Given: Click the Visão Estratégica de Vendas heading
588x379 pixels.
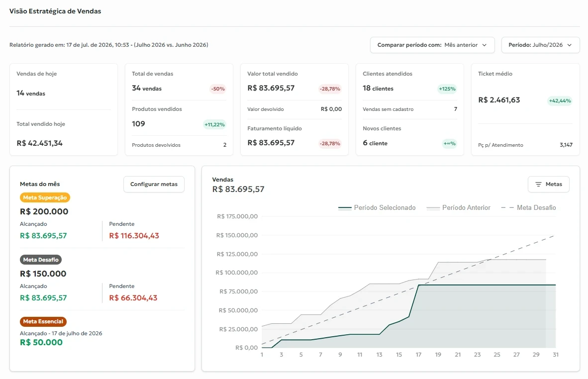Looking at the screenshot, I should click(55, 11).
